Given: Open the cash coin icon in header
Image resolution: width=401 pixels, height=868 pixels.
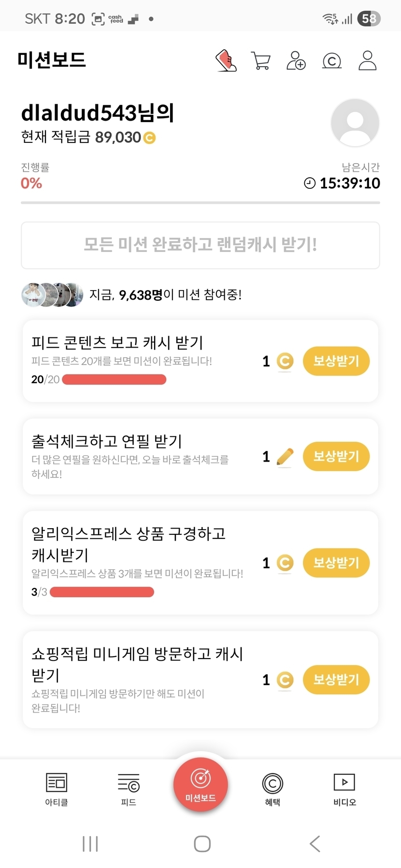Looking at the screenshot, I should click(331, 61).
